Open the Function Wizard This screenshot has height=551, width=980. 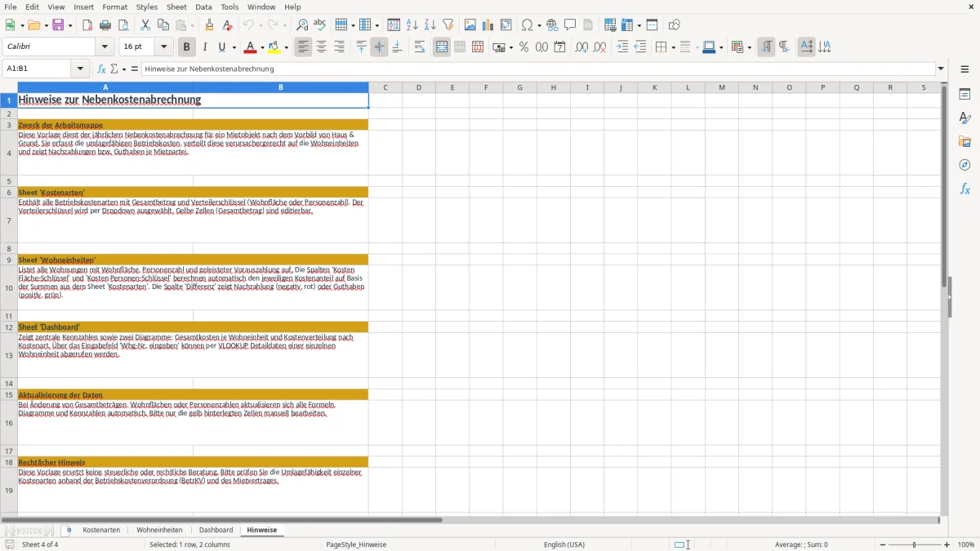pos(101,69)
